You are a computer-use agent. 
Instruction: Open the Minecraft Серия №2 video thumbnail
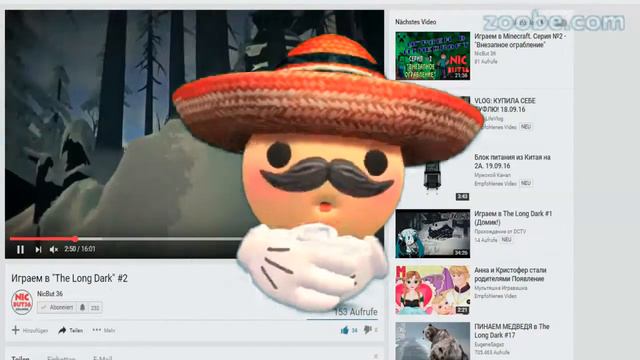pos(433,56)
